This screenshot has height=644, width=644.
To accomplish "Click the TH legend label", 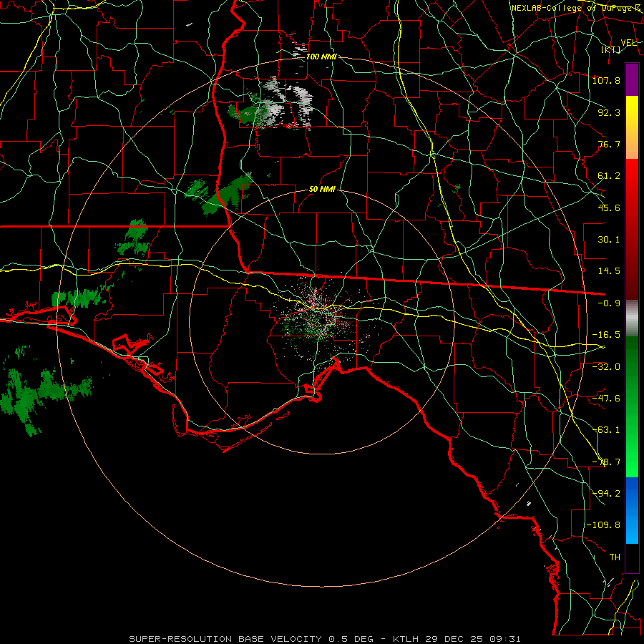I will pyautogui.click(x=615, y=557).
